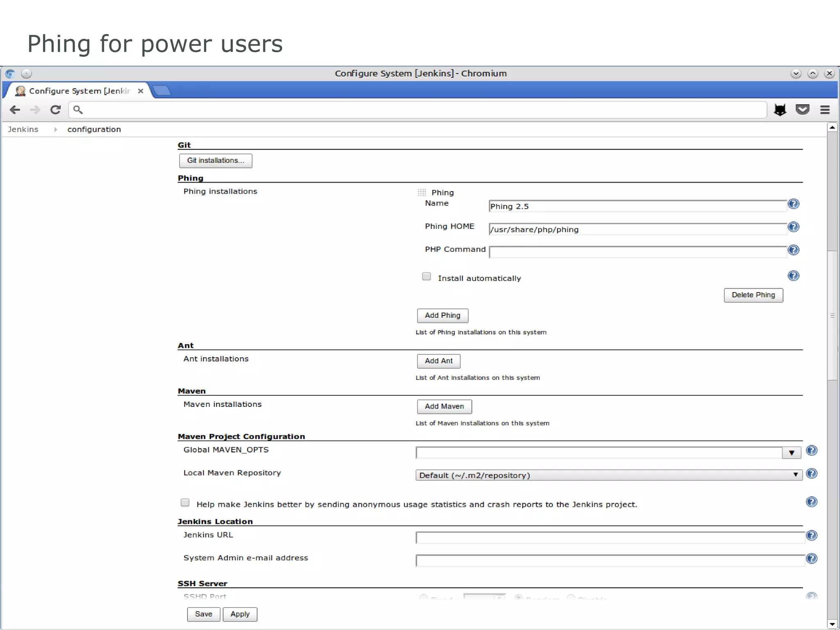840x630 pixels.
Task: Enable Install automatically checkbox
Action: tap(427, 276)
